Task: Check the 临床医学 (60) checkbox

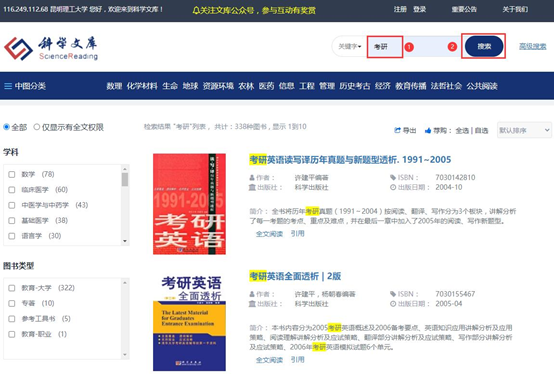Action: click(12, 190)
